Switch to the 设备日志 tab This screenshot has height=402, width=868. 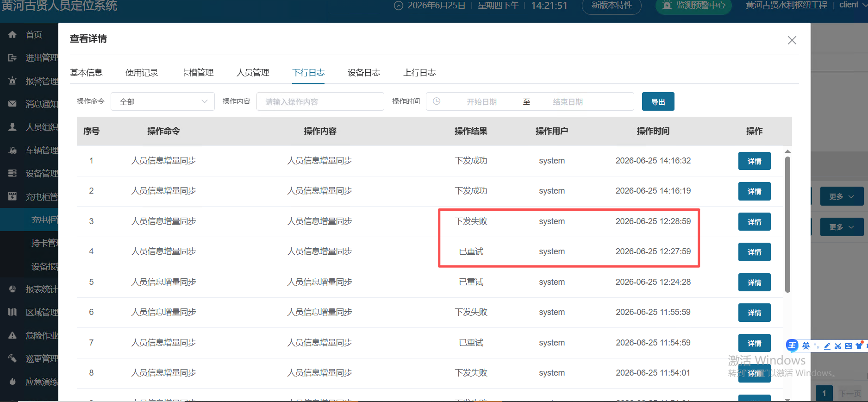(x=364, y=73)
